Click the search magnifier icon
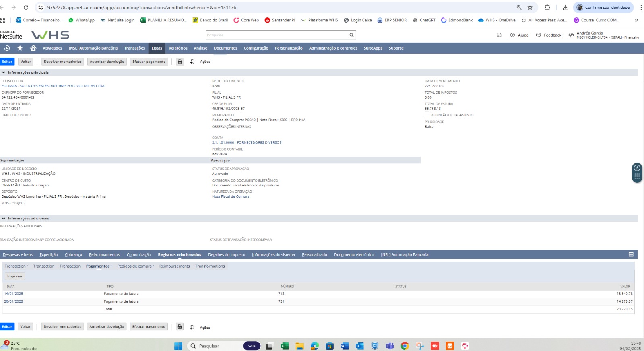Screen dimensions: 644x351 coord(351,35)
